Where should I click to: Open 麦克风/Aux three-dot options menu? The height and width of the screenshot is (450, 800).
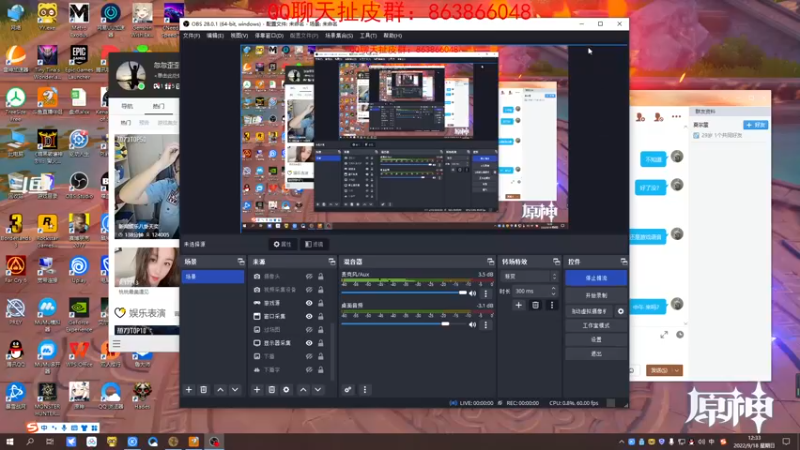pyautogui.click(x=486, y=293)
